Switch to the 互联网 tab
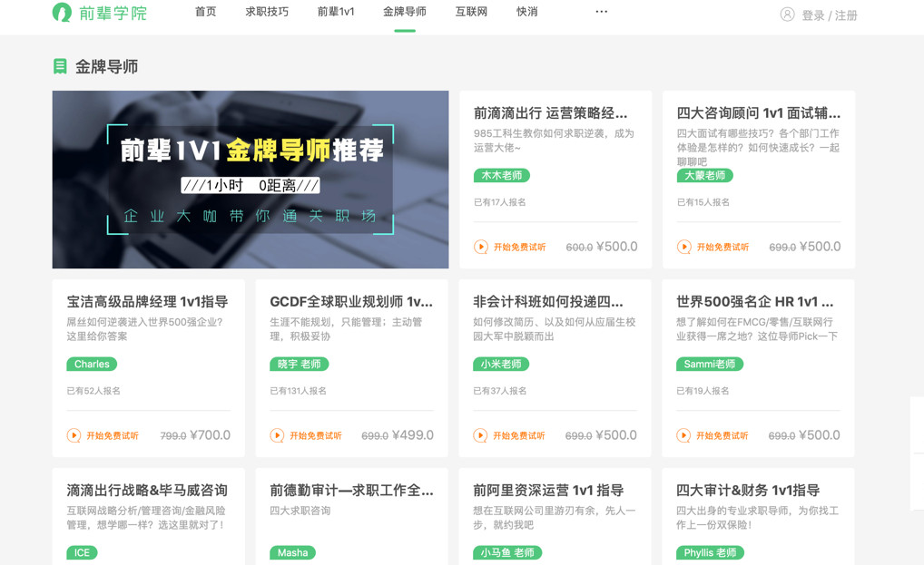Screen dimensions: 924x565 [x=470, y=12]
